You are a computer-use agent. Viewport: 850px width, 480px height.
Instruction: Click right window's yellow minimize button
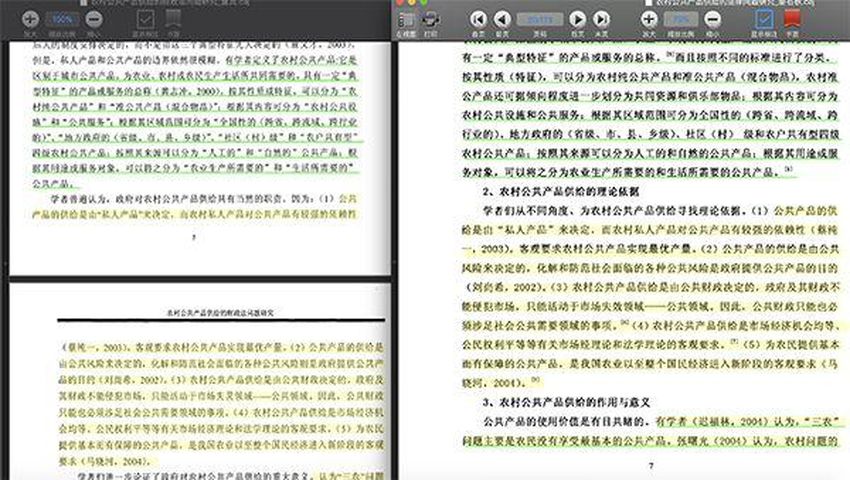(x=411, y=2)
